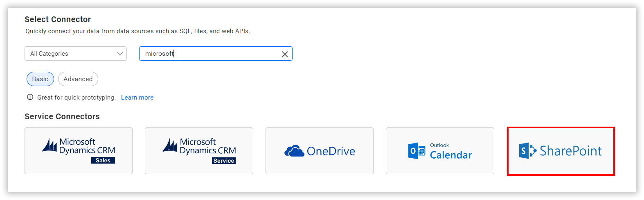Viewport: 644px width, 200px height.
Task: Switch to the Advanced tab
Action: coord(78,79)
